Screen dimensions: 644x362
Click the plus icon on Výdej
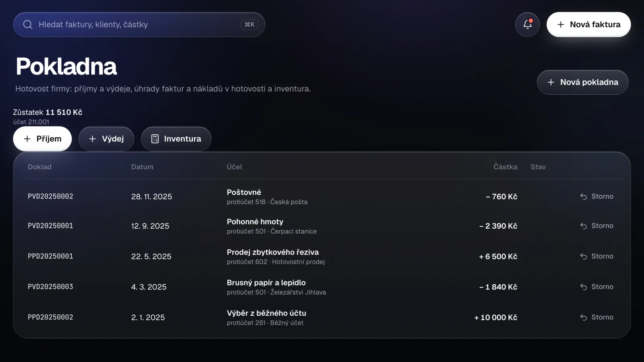pos(93,139)
